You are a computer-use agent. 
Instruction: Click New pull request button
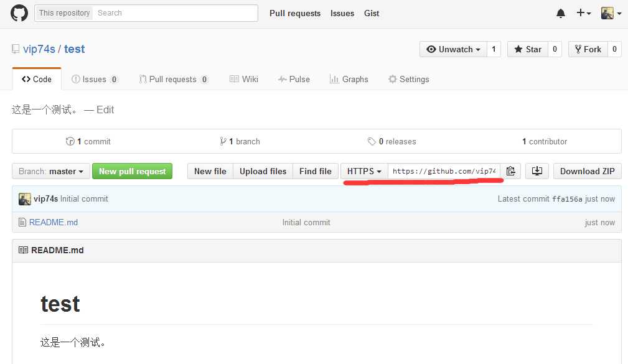coord(132,171)
